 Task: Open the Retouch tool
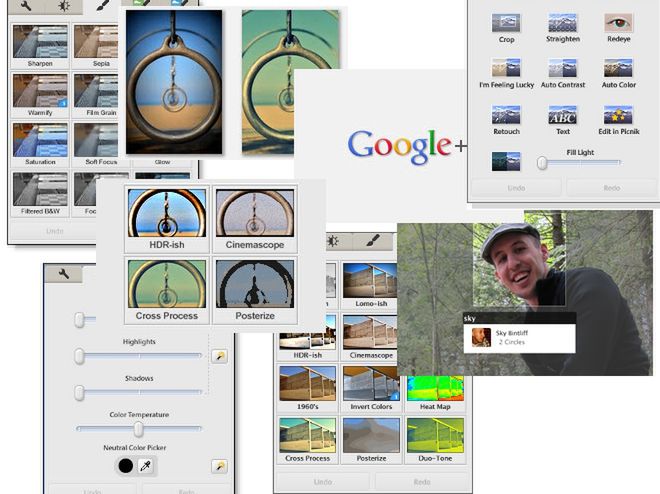tap(506, 120)
